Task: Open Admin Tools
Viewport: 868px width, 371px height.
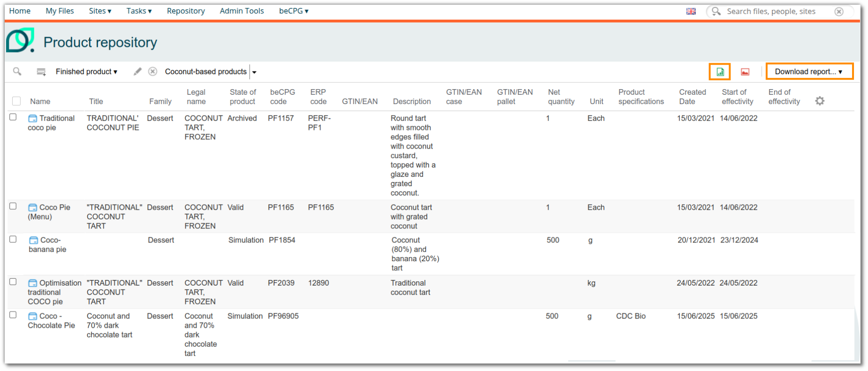Action: (x=242, y=11)
